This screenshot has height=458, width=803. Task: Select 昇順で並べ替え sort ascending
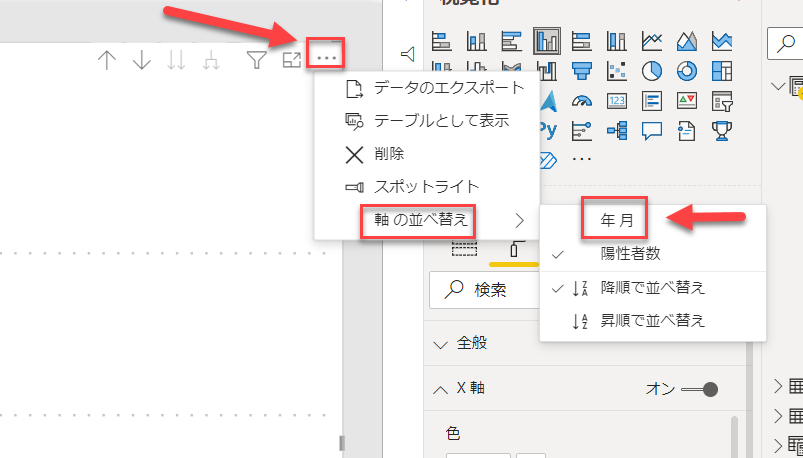653,321
